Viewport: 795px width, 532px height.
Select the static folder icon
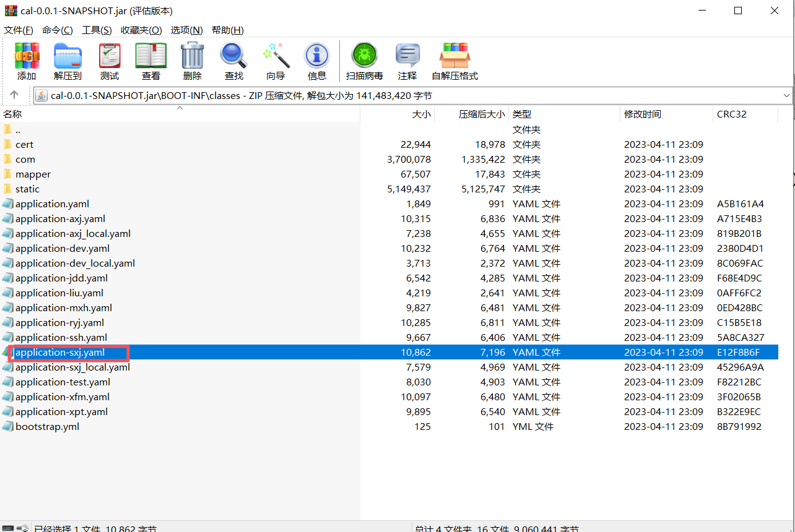coord(7,189)
